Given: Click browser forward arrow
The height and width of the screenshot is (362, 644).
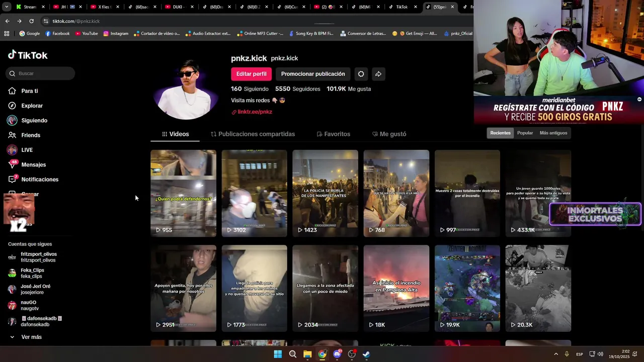Looking at the screenshot, I should (19, 21).
